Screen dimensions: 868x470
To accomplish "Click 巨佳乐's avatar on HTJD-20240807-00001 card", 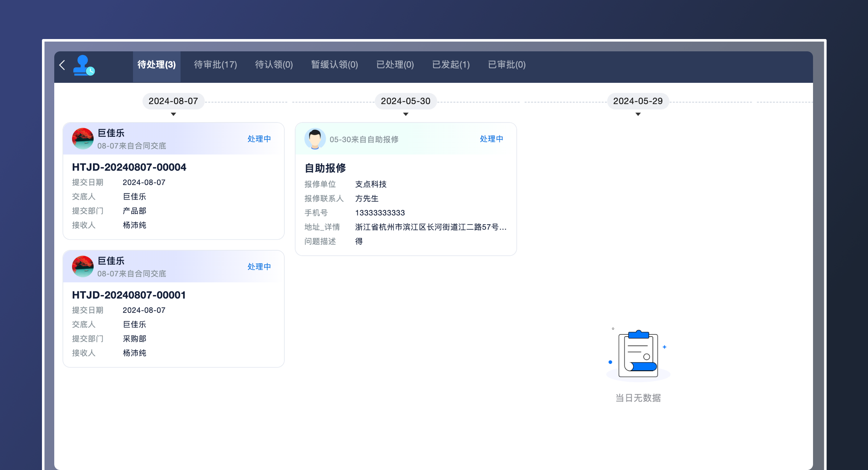I will (83, 266).
